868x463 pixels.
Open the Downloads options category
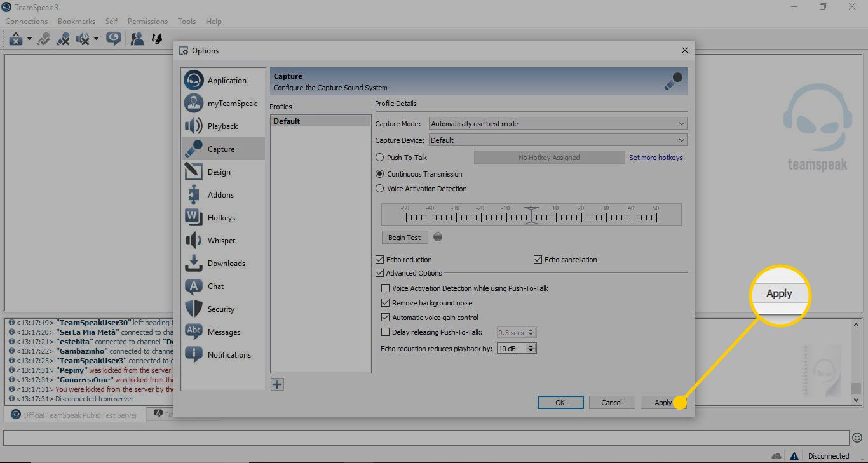click(223, 264)
